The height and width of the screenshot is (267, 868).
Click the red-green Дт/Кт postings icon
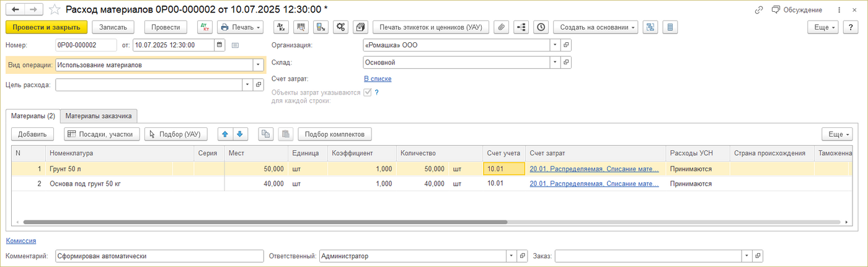pyautogui.click(x=204, y=27)
